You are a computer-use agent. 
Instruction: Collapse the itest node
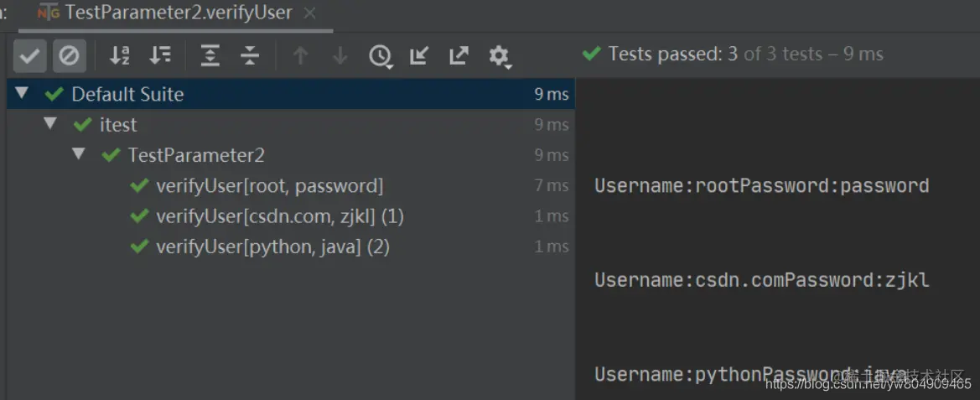point(50,123)
